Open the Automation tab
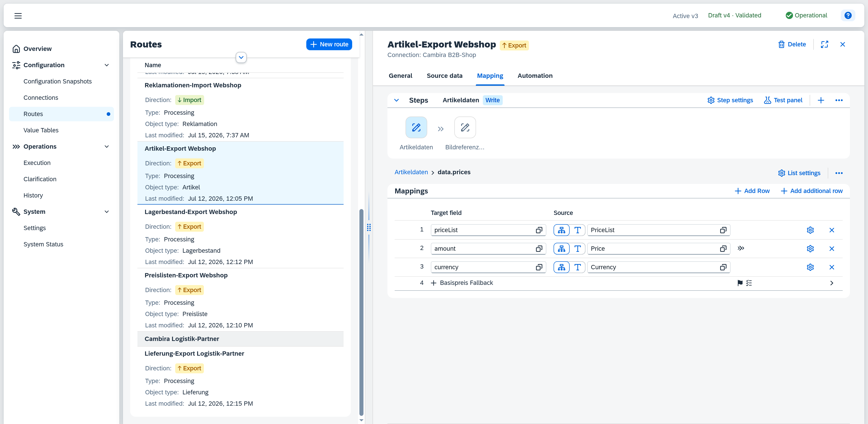 [535, 76]
